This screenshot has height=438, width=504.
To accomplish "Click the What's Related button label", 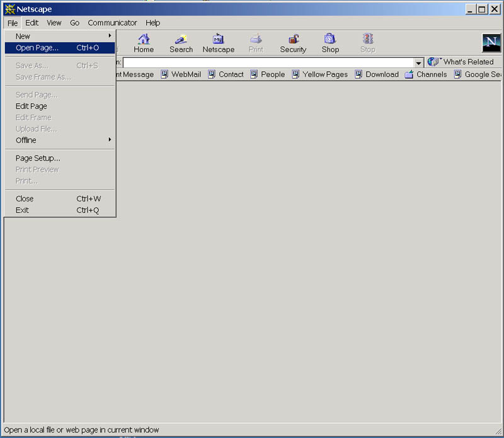I will (x=468, y=62).
